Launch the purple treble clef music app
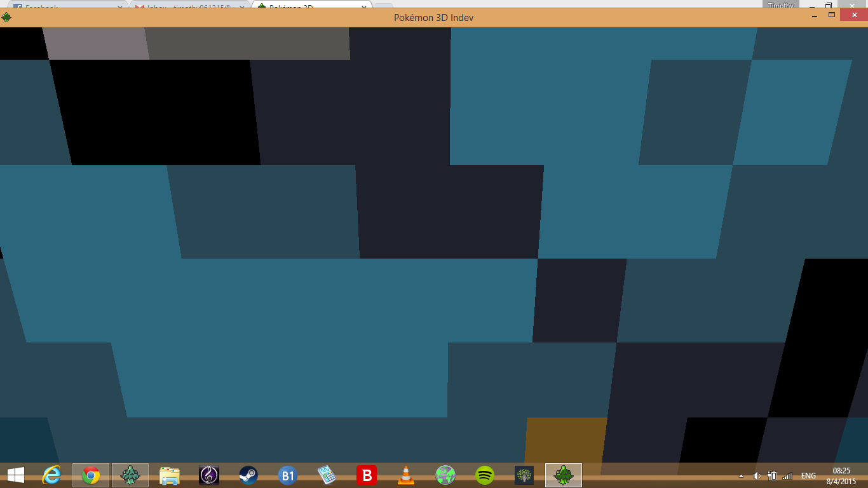 209,475
